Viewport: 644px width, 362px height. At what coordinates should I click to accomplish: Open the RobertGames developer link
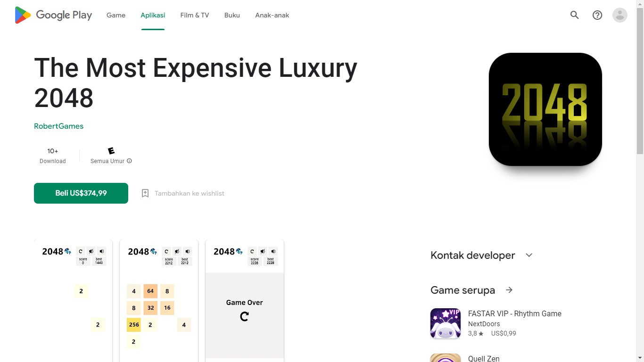tap(58, 126)
